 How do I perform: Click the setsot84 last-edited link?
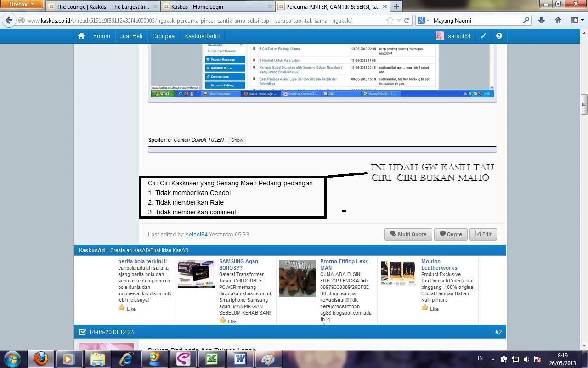[x=197, y=235]
